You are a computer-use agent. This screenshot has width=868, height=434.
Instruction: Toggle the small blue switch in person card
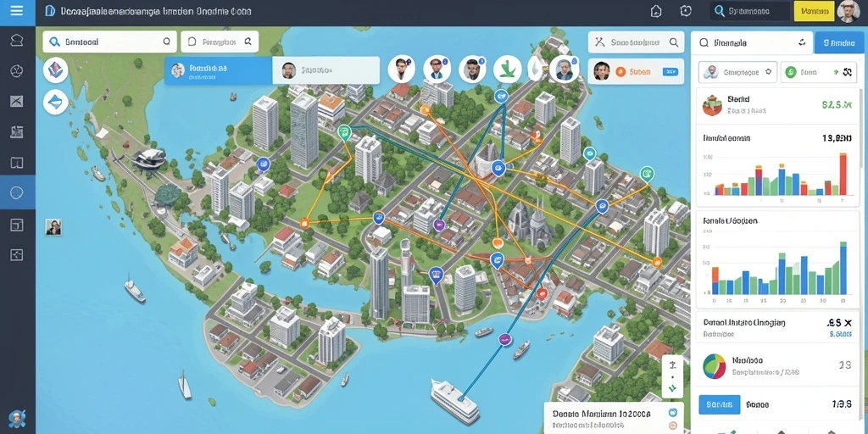tap(670, 71)
